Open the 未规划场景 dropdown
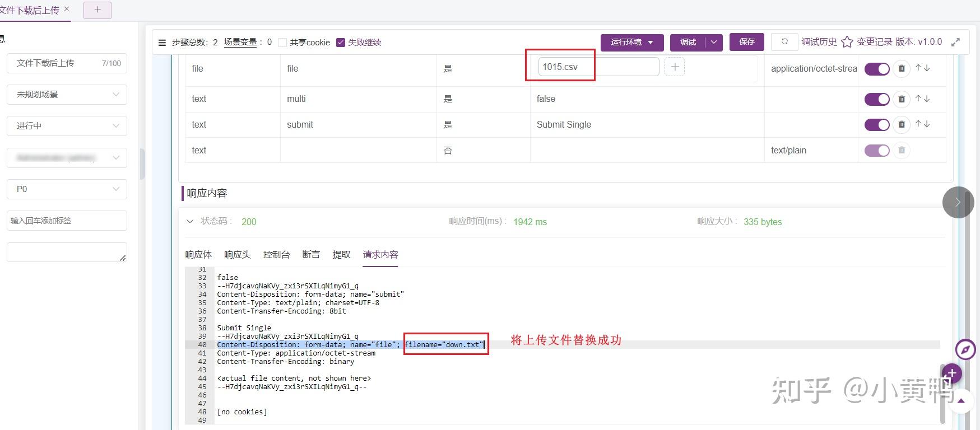 pos(67,94)
